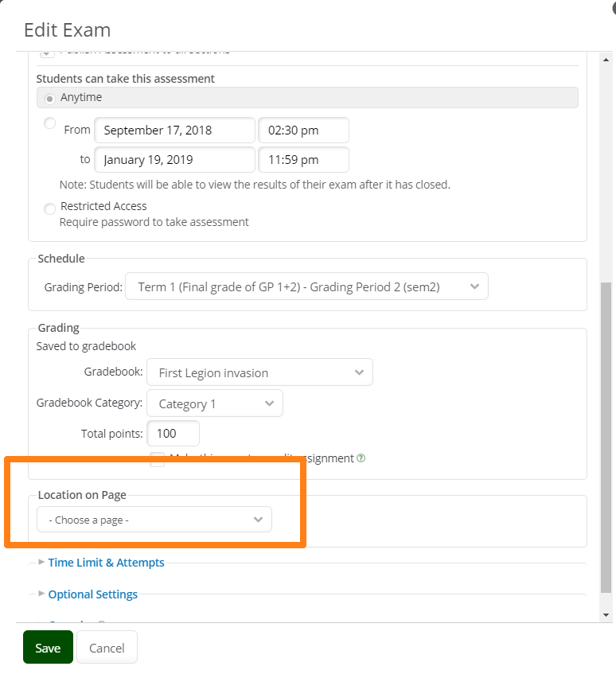Viewport: 616px width, 678px height.
Task: Click the January 19, 2019 end date field
Action: (175, 160)
